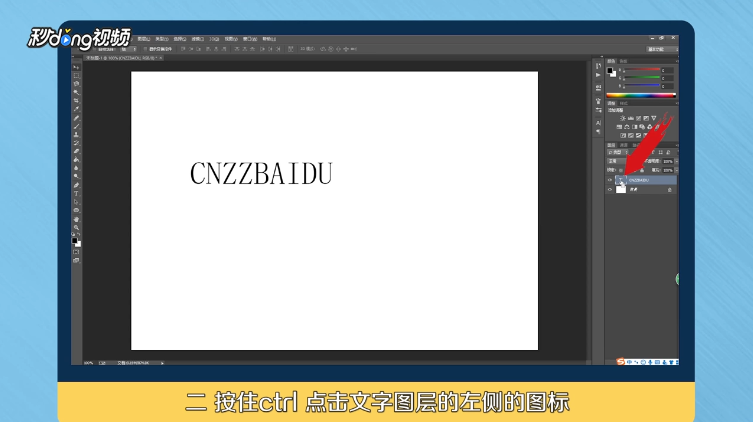Pick a color from spectrum ramp
753x422 pixels.
coord(642,96)
